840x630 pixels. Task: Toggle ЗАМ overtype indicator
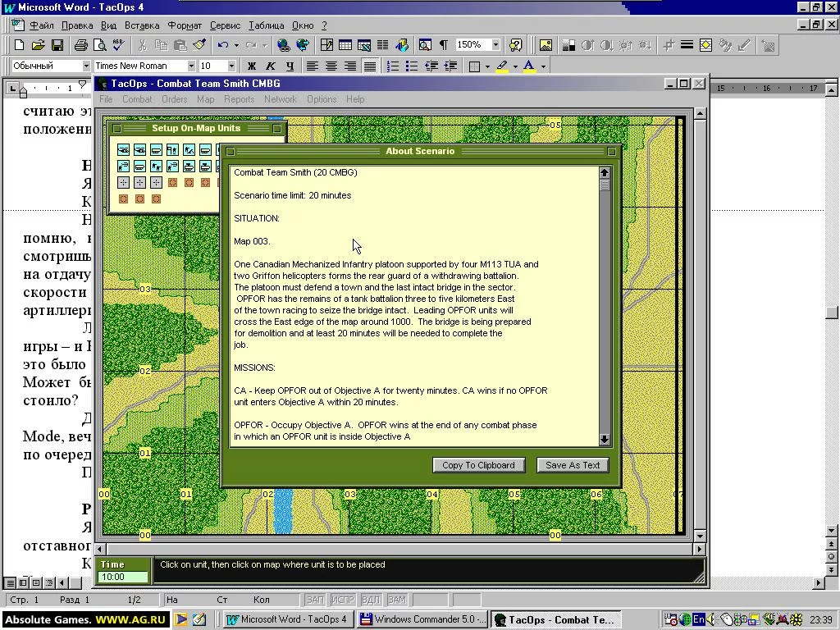[397, 600]
